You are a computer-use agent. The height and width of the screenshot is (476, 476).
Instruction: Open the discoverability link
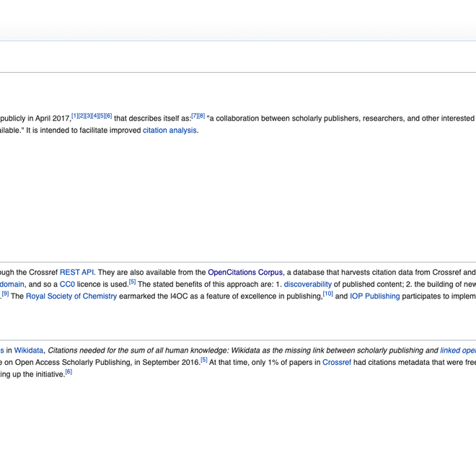point(307,284)
